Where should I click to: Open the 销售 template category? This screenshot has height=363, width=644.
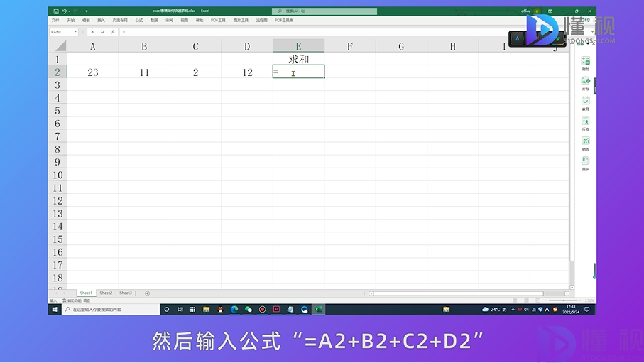coord(585,143)
